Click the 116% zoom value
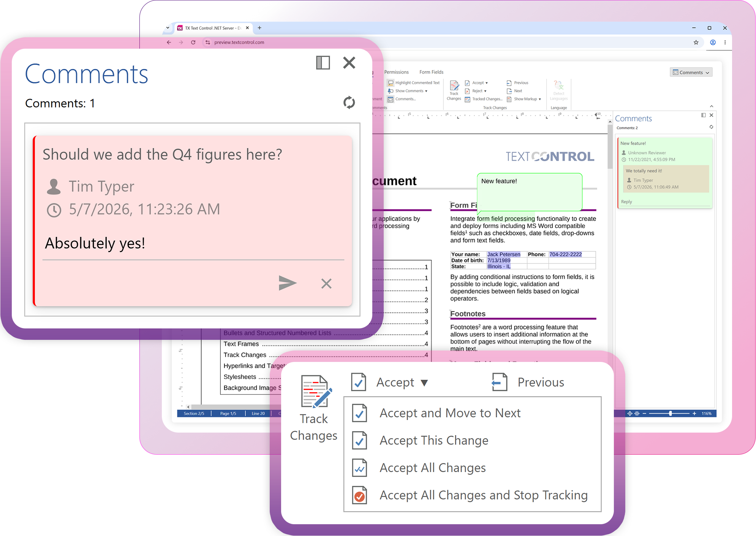756x536 pixels. click(707, 414)
